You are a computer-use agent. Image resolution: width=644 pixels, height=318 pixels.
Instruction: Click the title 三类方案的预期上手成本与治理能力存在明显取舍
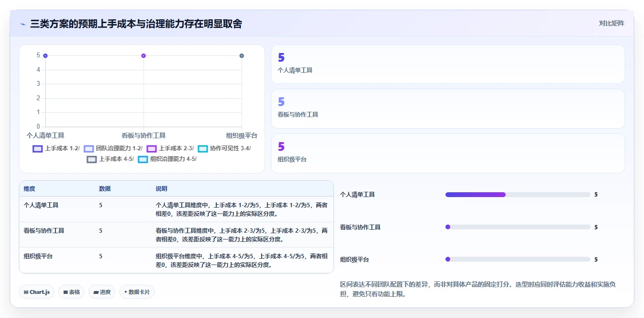(x=136, y=24)
